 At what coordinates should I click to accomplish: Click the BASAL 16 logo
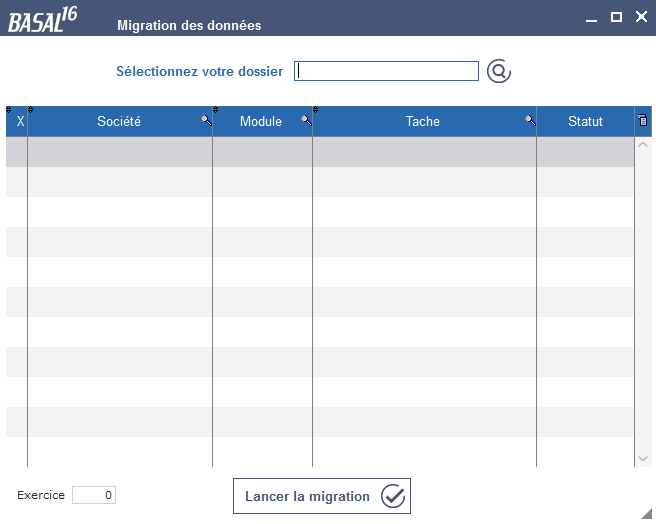point(43,20)
